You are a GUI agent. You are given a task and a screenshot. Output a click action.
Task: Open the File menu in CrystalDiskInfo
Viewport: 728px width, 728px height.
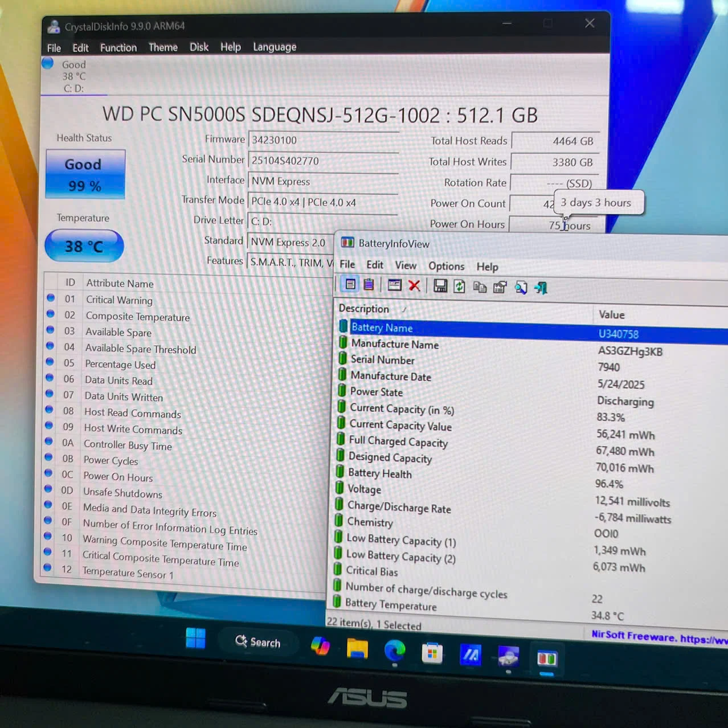[54, 48]
